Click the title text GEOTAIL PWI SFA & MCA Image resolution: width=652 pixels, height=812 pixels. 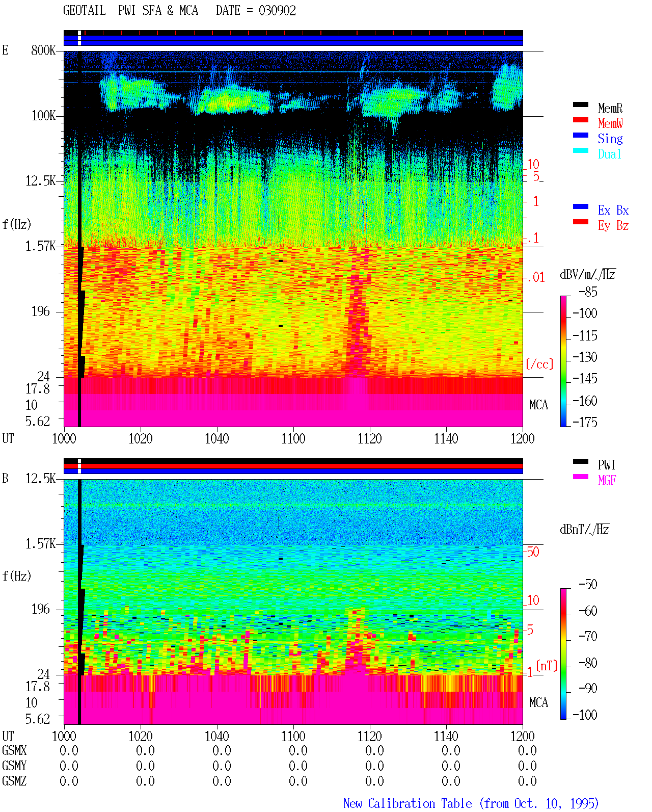click(130, 10)
